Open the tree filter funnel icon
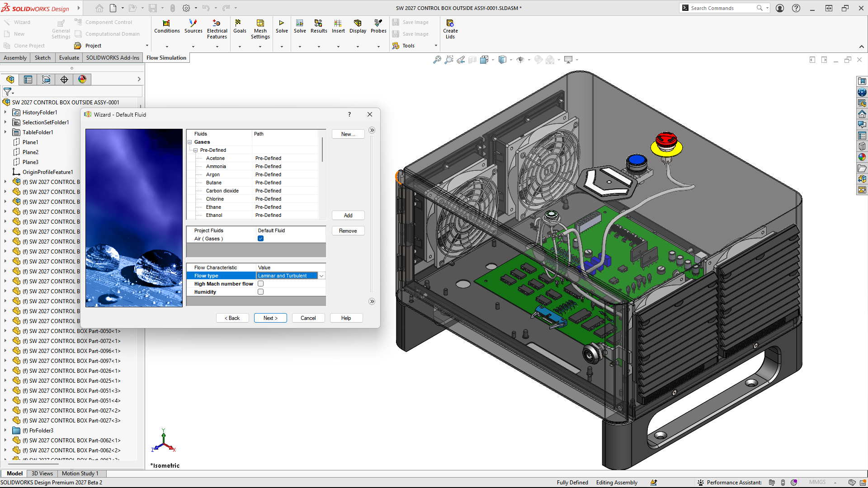Screen dimensions: 868x488 (x=8, y=92)
